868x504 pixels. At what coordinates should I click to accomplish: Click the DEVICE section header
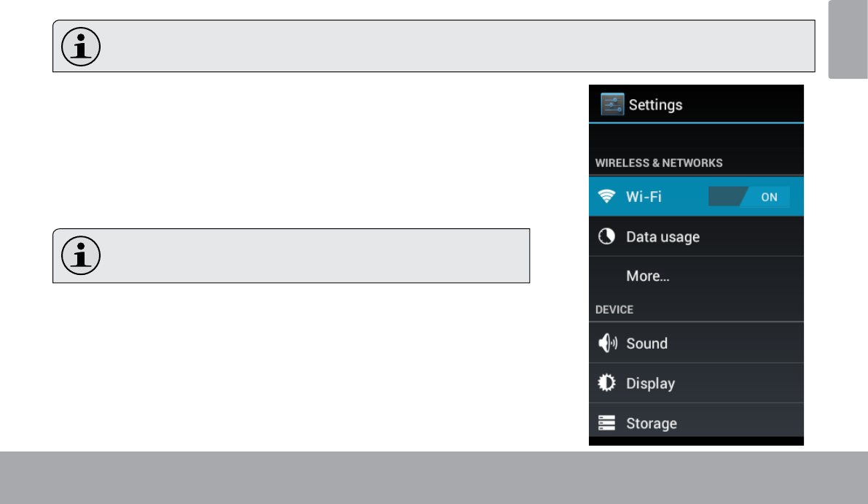pyautogui.click(x=614, y=309)
